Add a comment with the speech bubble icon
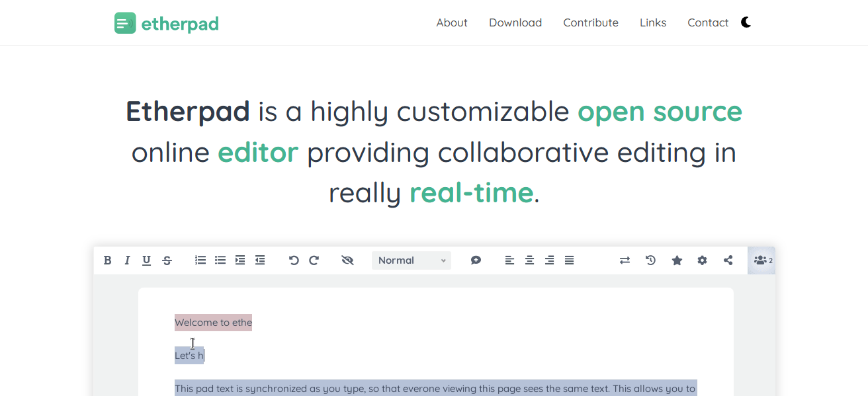Image resolution: width=868 pixels, height=396 pixels. click(476, 260)
